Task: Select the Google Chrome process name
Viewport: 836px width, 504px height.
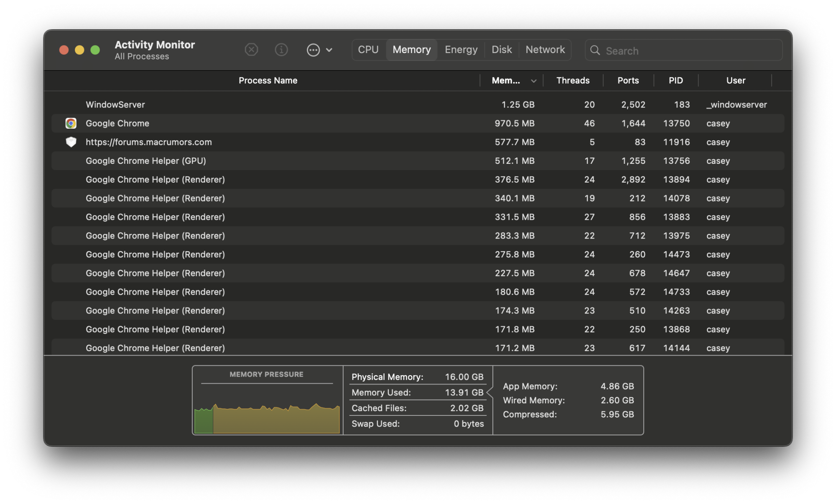Action: [x=117, y=123]
